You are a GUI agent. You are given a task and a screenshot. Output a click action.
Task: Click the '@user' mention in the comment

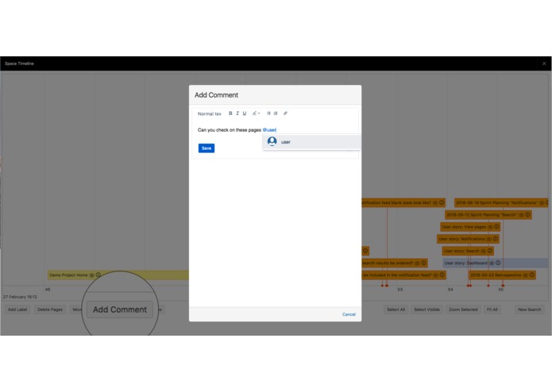coord(269,129)
